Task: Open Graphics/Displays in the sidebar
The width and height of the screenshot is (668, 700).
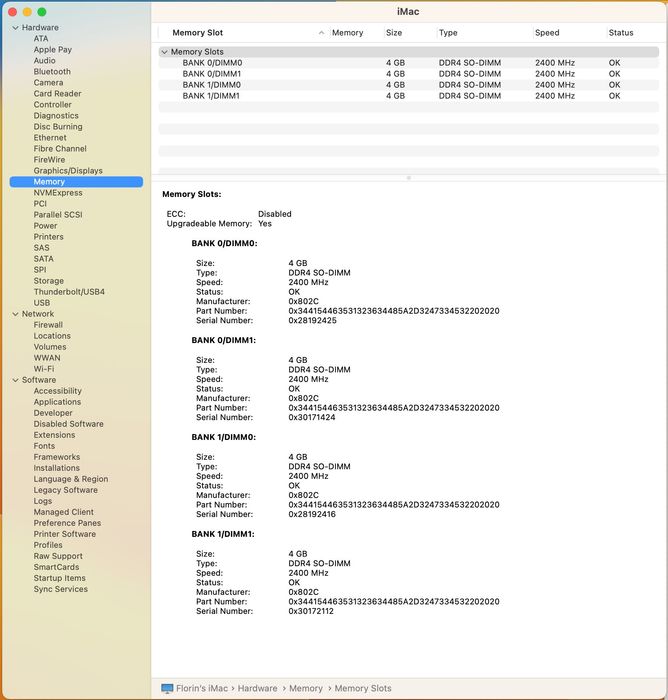Action: click(x=68, y=171)
